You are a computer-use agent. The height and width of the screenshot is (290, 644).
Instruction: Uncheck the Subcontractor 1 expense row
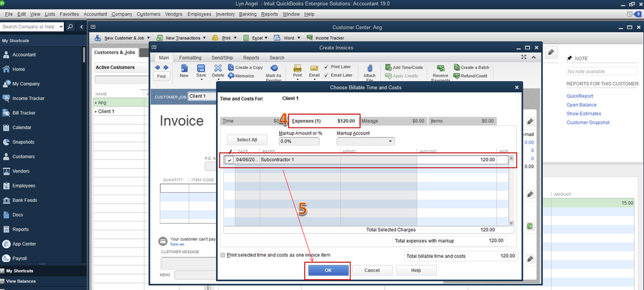point(229,160)
